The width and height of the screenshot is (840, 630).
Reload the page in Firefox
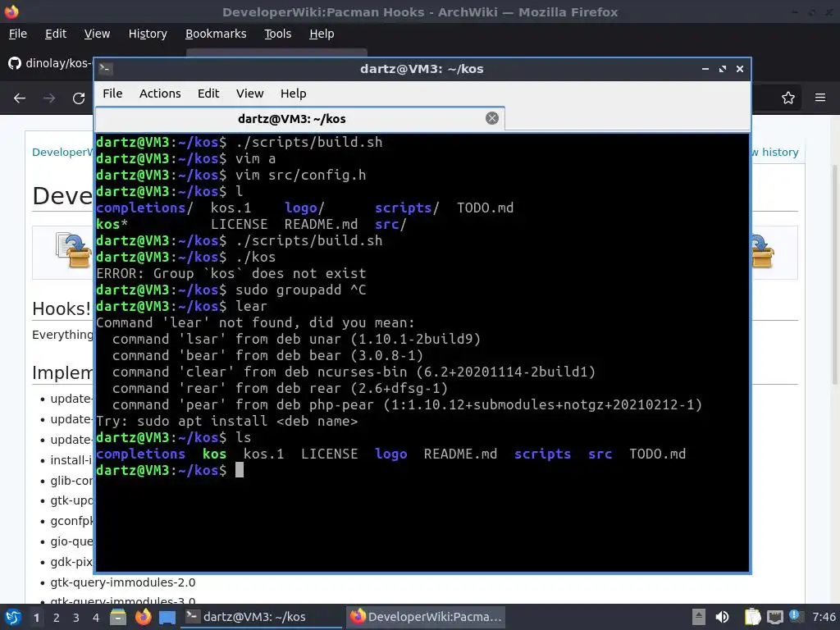[x=79, y=98]
